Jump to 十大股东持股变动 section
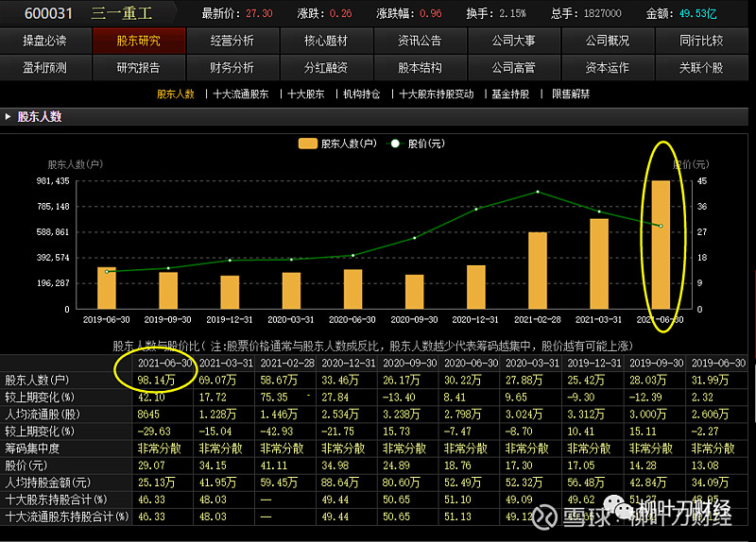Screen dimensions: 756x542 (x=437, y=93)
